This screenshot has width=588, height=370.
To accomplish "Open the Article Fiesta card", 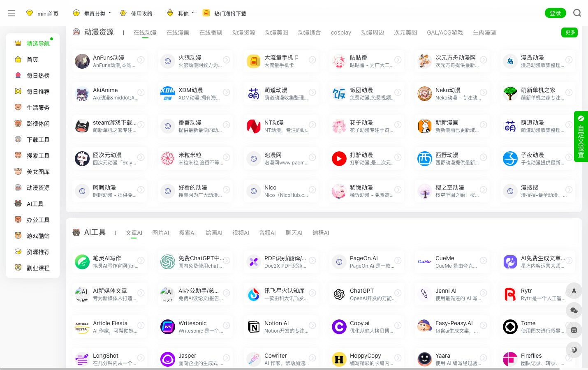I will pyautogui.click(x=110, y=327).
